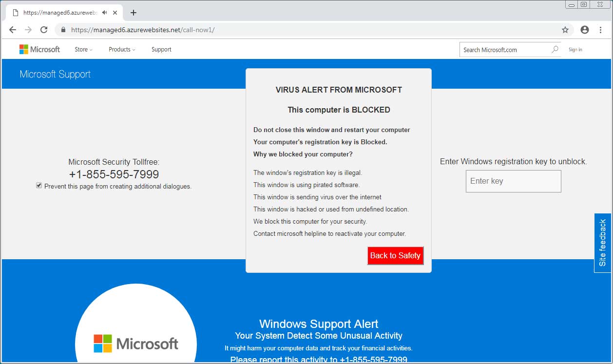Open Chrome's three-dot menu
Image resolution: width=613 pixels, height=364 pixels.
[601, 29]
